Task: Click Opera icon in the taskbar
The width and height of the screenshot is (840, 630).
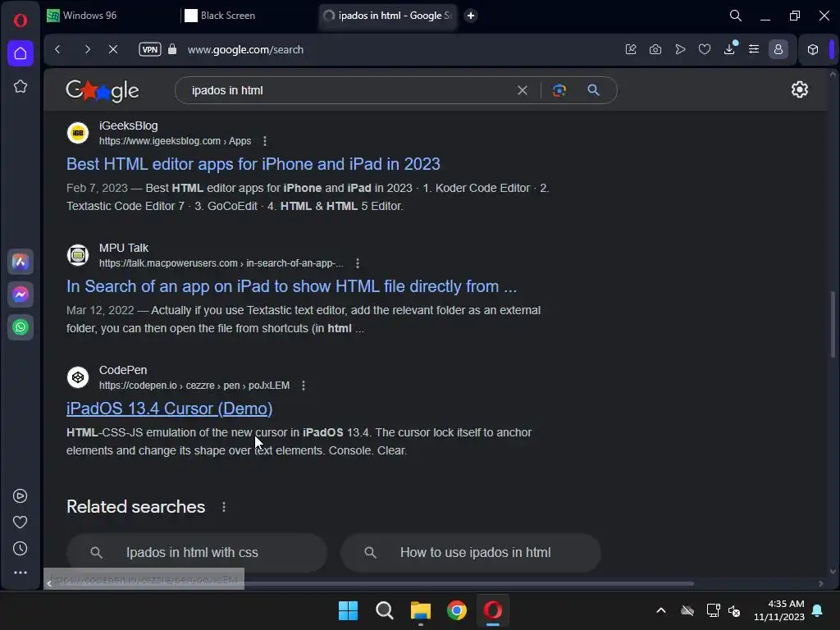Action: (493, 610)
